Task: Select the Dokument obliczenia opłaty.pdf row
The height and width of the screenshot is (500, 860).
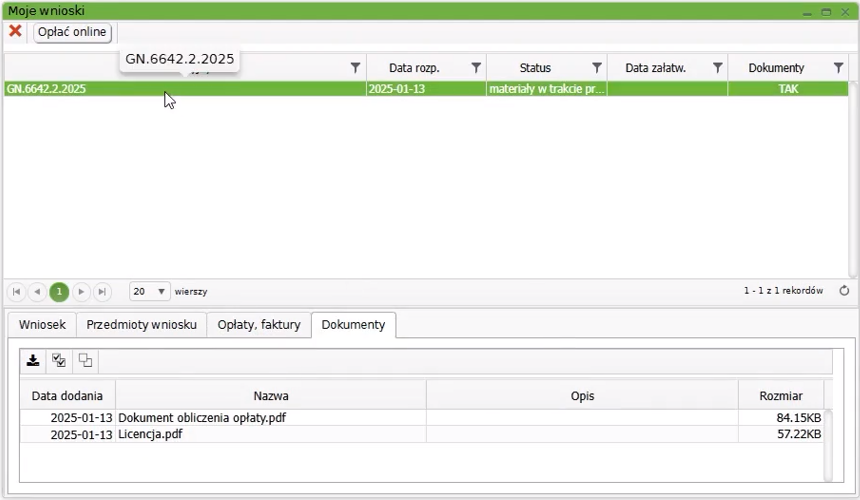Action: (x=201, y=418)
